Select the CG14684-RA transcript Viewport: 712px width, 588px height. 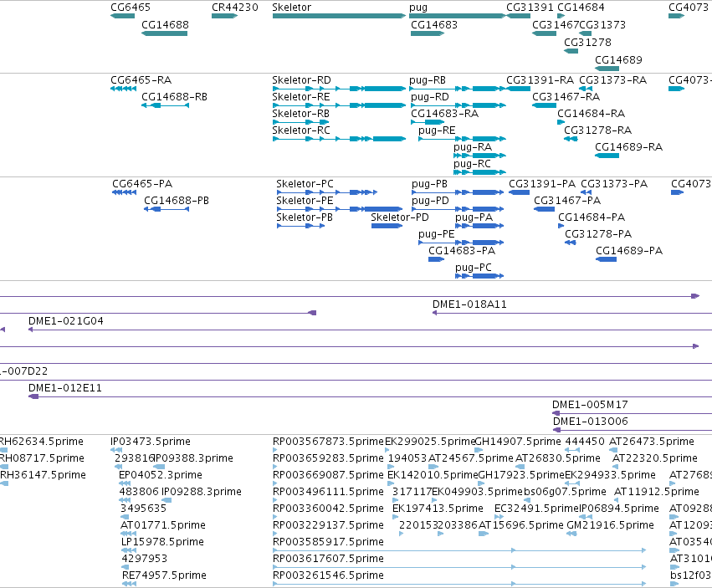561,122
